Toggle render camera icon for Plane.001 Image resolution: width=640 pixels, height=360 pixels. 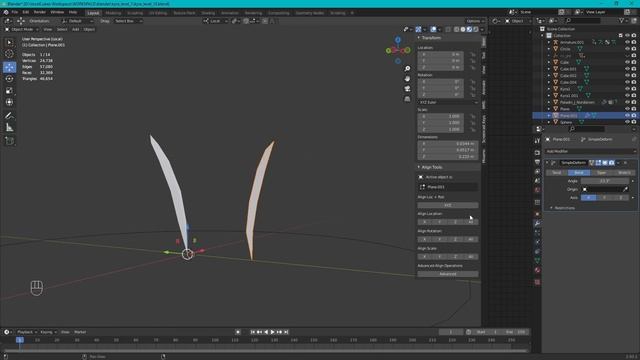[x=634, y=116]
